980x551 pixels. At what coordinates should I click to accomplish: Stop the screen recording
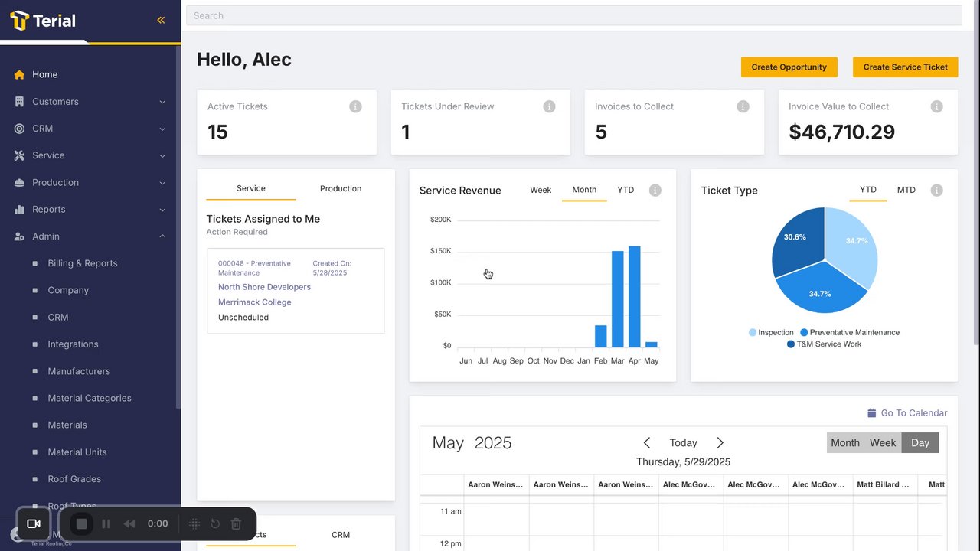[x=82, y=523]
